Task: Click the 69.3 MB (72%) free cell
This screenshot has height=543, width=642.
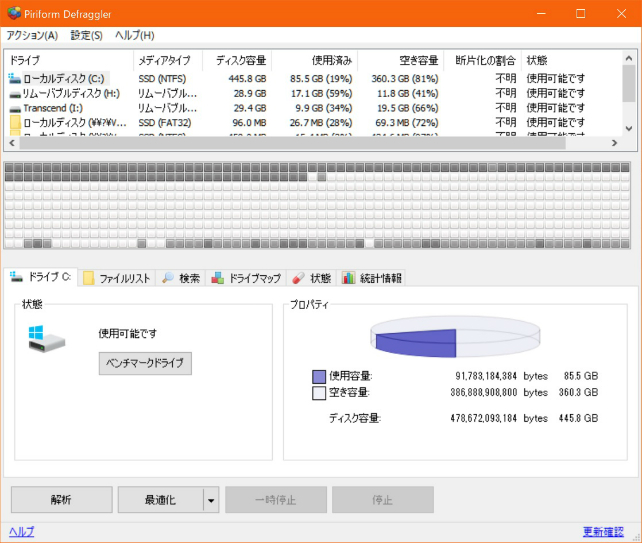Action: [x=407, y=123]
